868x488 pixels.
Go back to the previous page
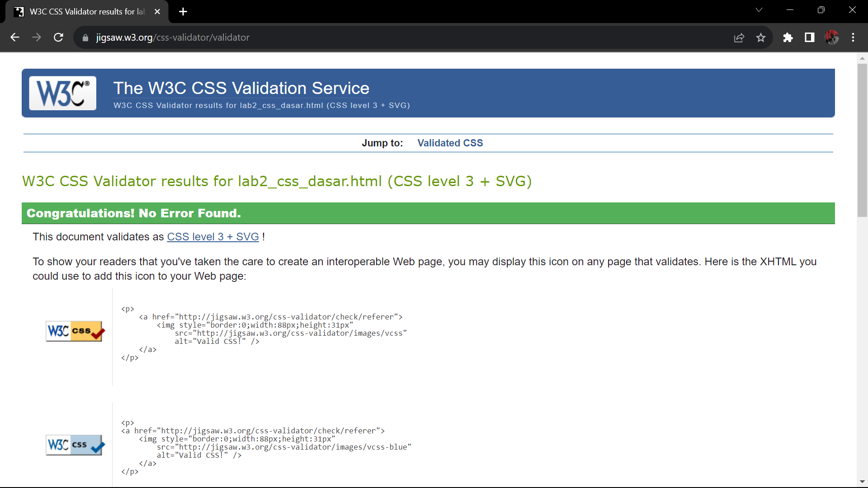tap(15, 38)
